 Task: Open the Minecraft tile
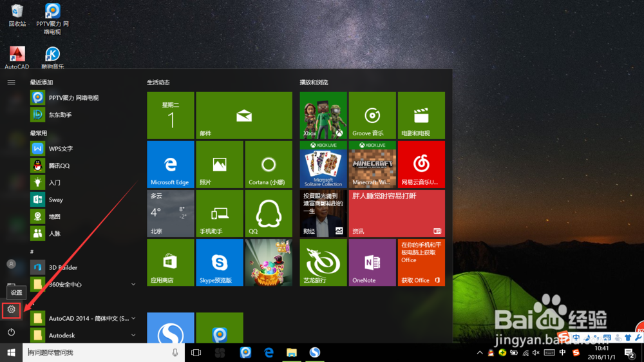coord(372,164)
